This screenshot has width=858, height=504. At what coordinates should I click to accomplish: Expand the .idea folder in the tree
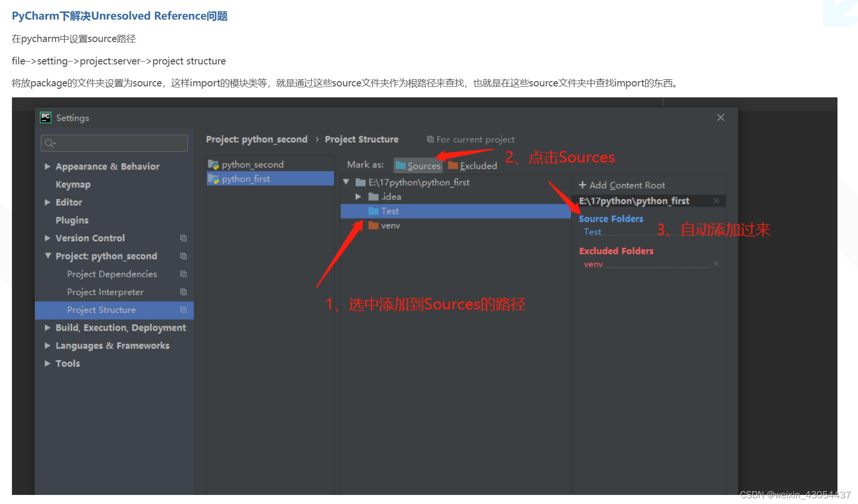click(358, 196)
